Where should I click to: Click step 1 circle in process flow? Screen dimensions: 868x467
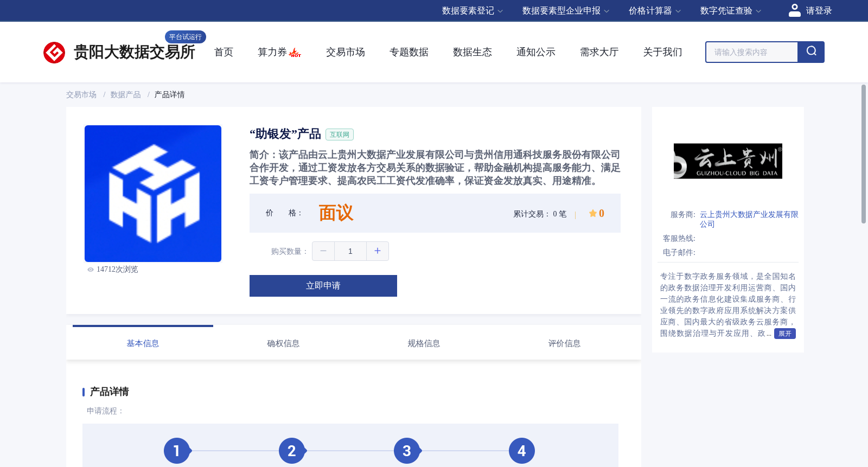click(x=177, y=451)
